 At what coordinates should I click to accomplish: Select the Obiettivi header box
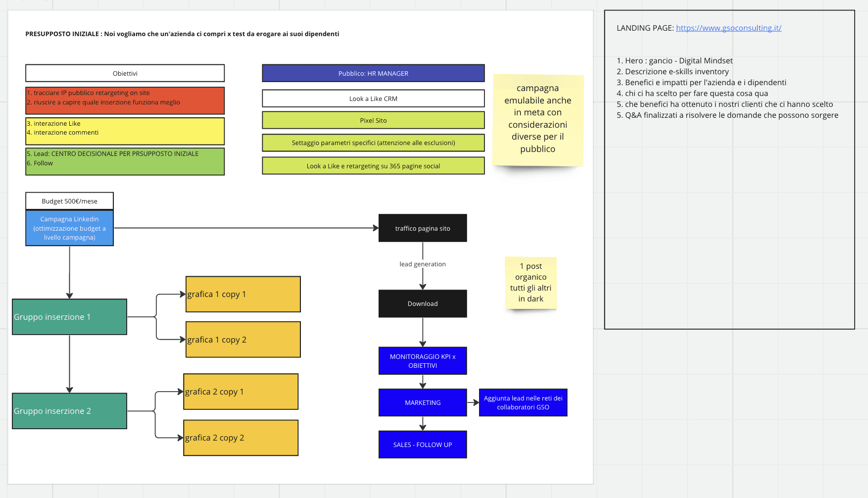click(x=125, y=73)
